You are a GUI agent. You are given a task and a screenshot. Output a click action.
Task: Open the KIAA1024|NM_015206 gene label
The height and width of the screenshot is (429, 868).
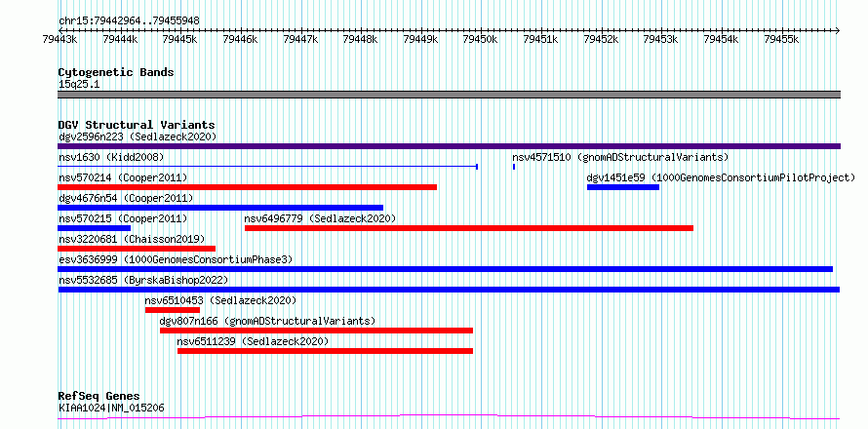point(111,409)
